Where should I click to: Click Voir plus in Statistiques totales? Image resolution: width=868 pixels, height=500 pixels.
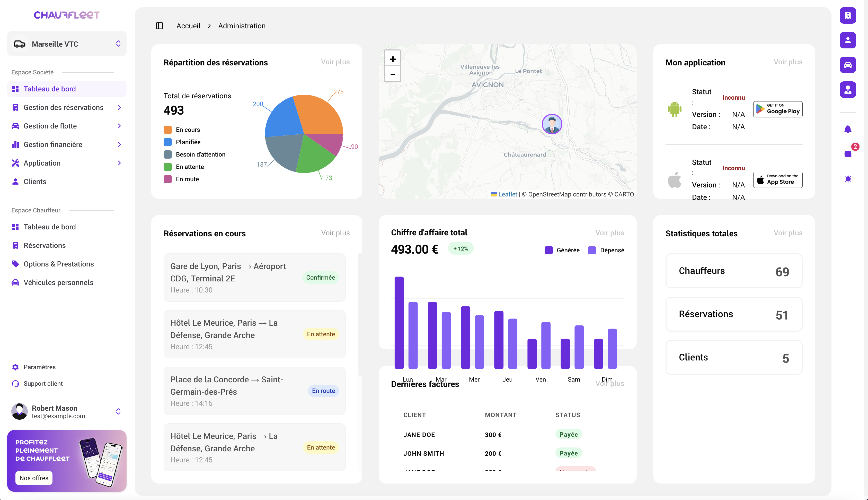click(788, 233)
